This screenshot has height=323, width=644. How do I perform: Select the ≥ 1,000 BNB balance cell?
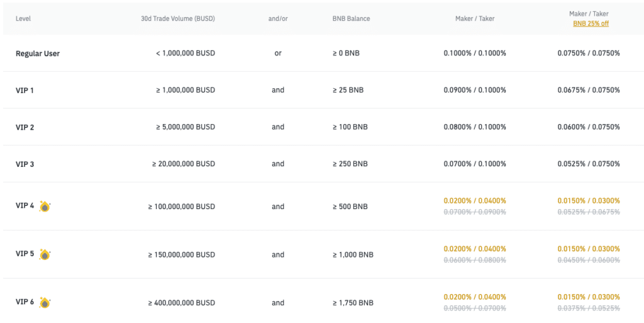[353, 255]
